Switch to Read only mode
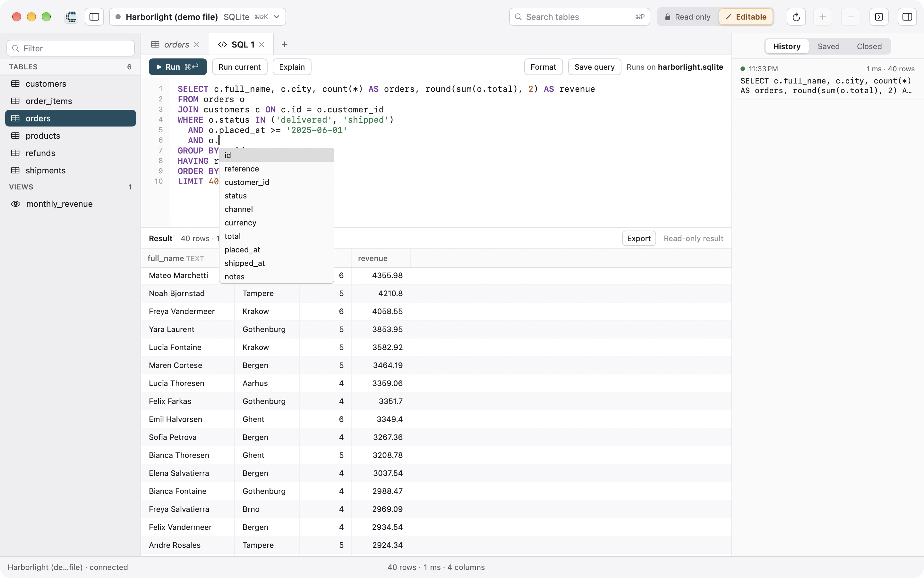 pos(688,17)
